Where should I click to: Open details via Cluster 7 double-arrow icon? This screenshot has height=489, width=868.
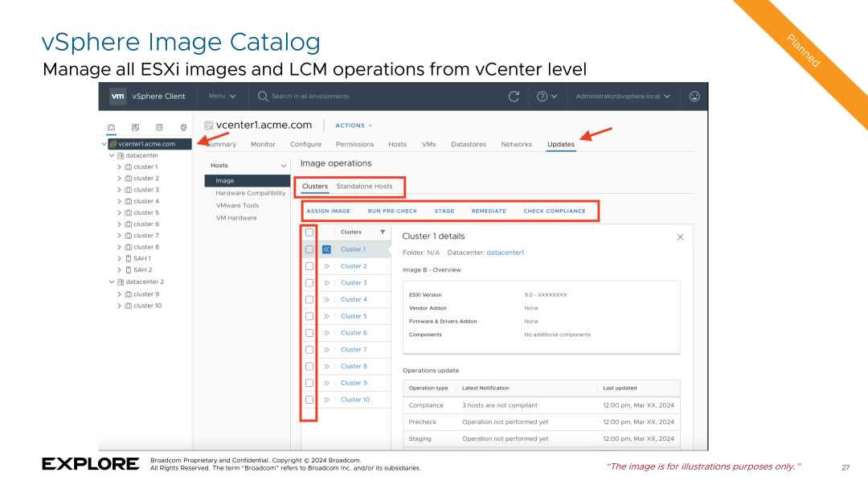[326, 349]
